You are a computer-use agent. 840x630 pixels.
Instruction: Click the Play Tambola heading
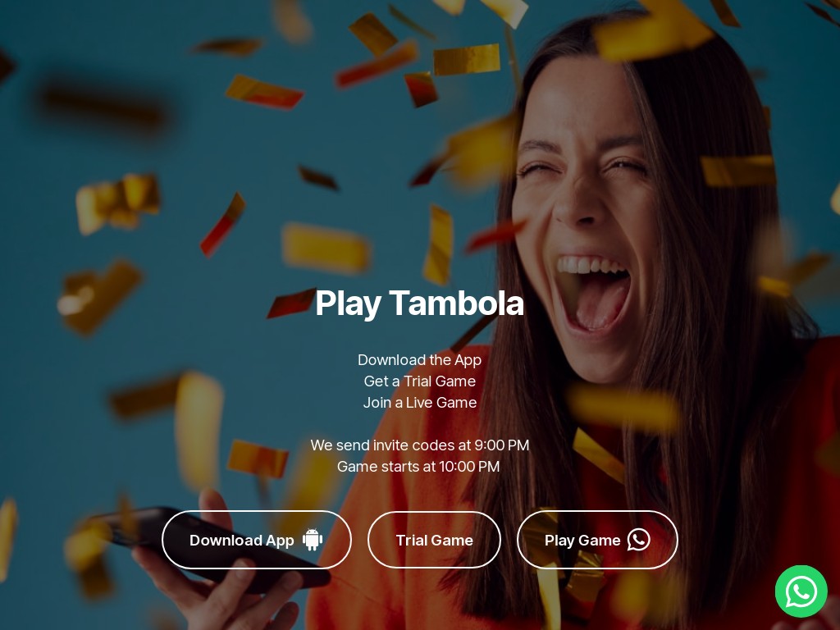tap(419, 304)
